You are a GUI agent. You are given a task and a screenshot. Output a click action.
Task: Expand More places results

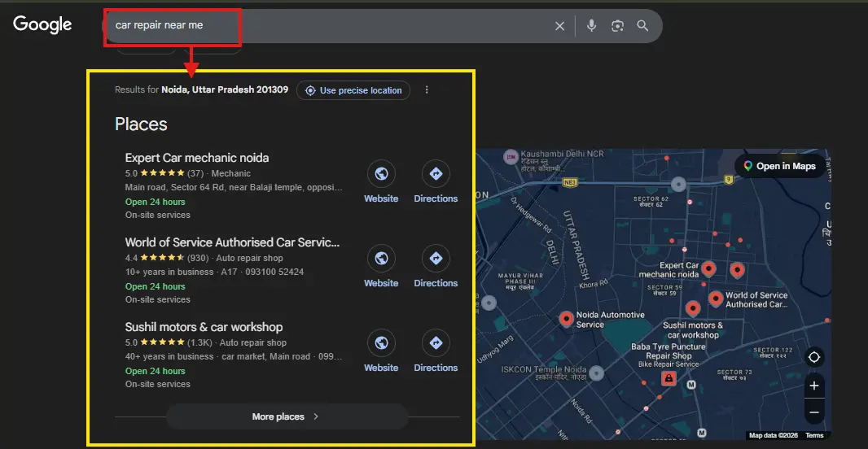[x=287, y=416]
